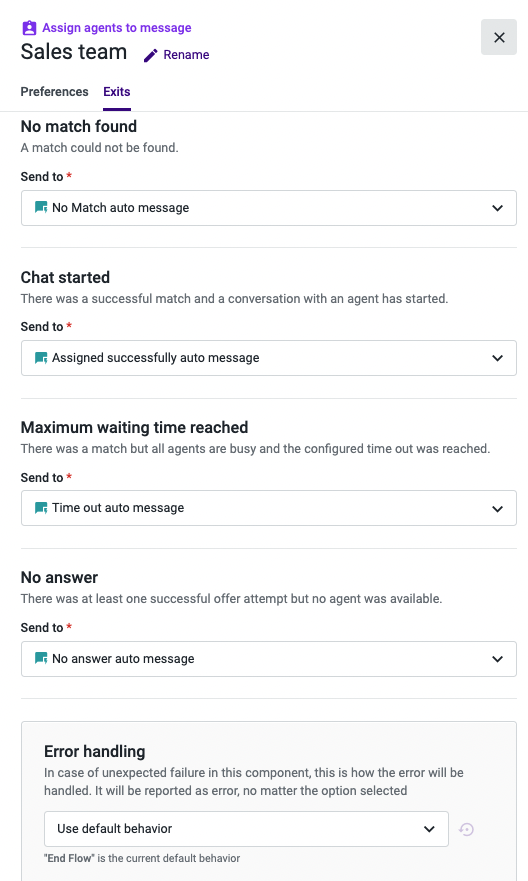Expand the Maximum waiting time Send to dropdown
528x881 pixels.
coord(268,508)
